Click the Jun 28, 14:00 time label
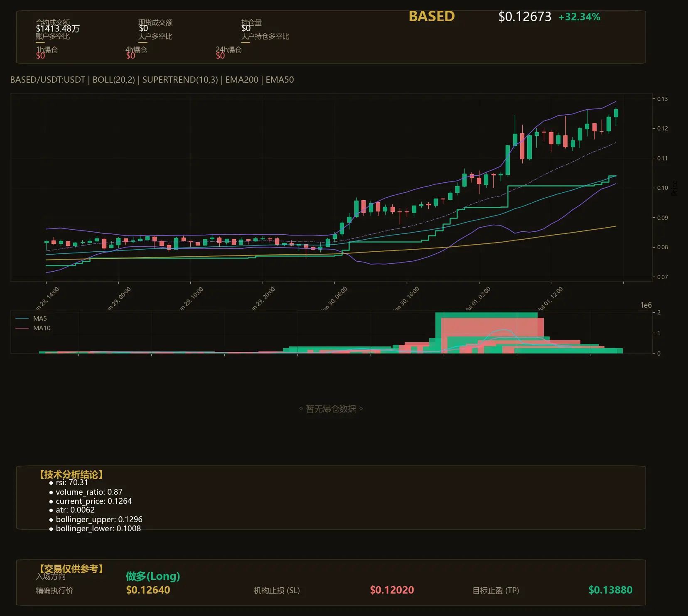This screenshot has height=616, width=688. coord(47,299)
